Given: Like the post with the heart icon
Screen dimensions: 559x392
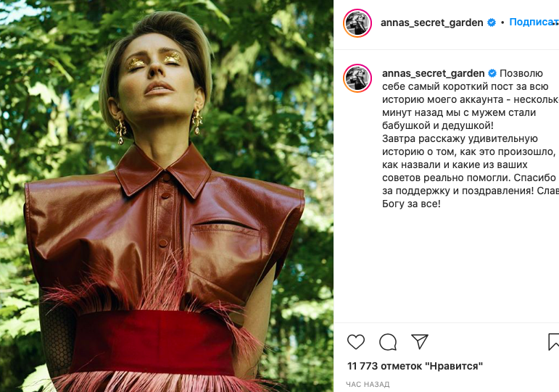Looking at the screenshot, I should tap(356, 342).
